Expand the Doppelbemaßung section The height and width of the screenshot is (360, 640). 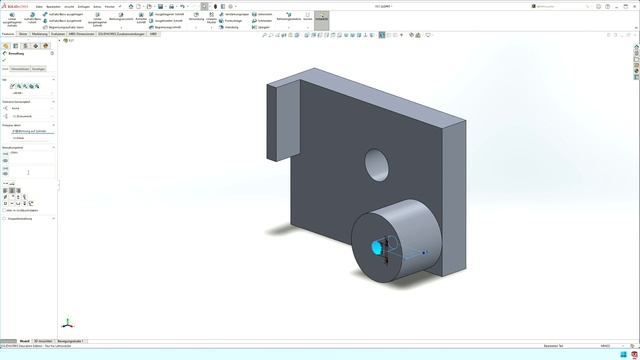[x=53, y=219]
